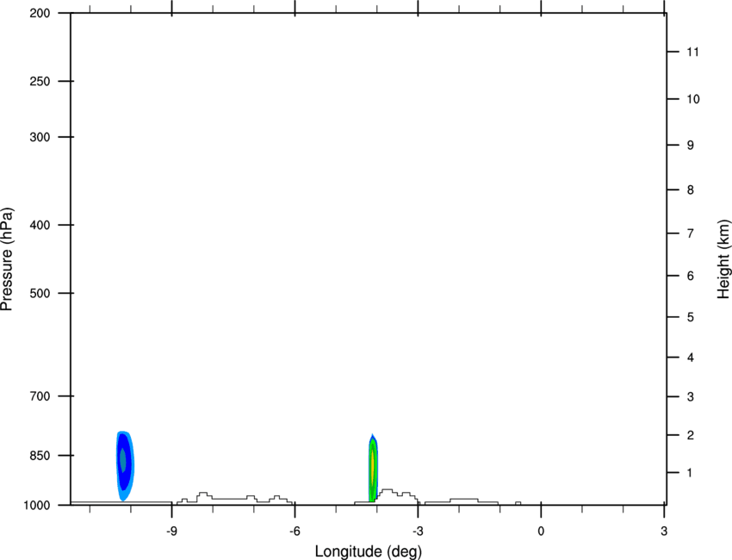
Task: Click the 6 km height label
Action: click(690, 276)
